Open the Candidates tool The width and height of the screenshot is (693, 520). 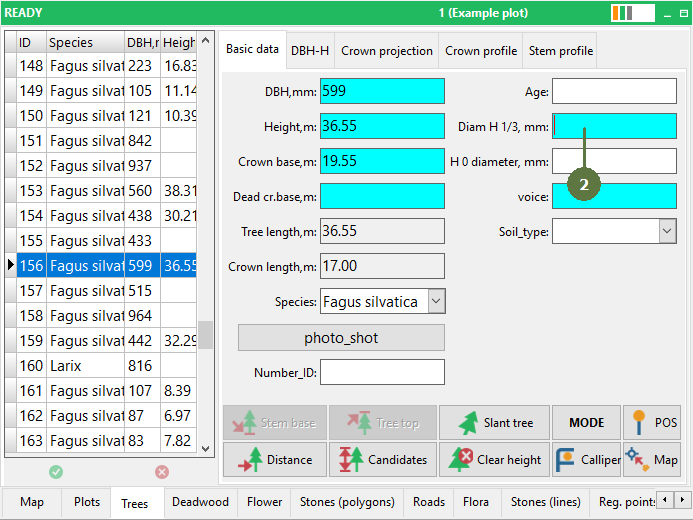(x=383, y=459)
